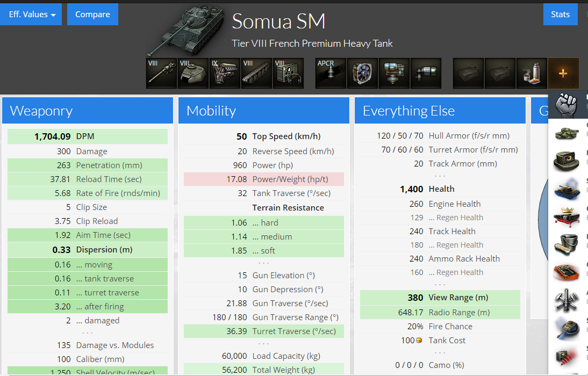The width and height of the screenshot is (588, 376).
Task: Click the Aim Time (sec) row
Action: (88, 235)
